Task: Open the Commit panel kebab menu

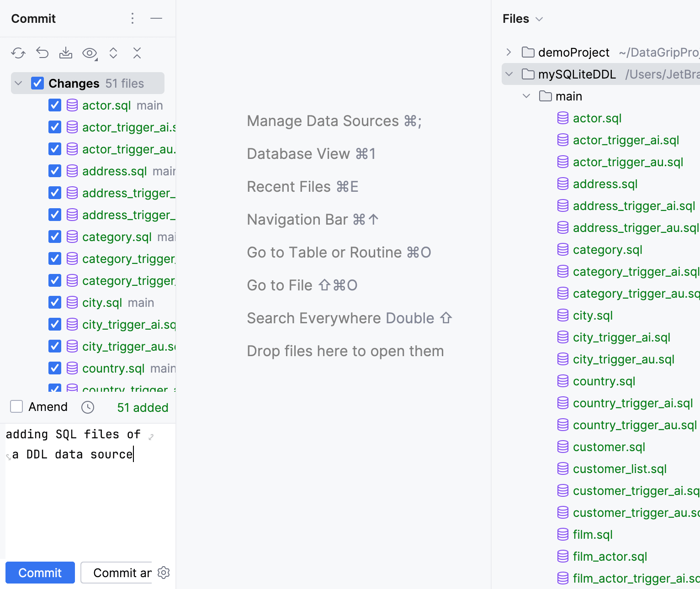Action: pyautogui.click(x=133, y=18)
